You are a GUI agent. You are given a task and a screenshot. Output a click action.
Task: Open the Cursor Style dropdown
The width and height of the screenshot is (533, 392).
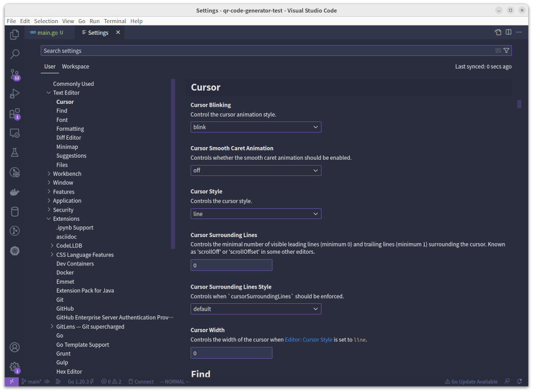tap(256, 214)
